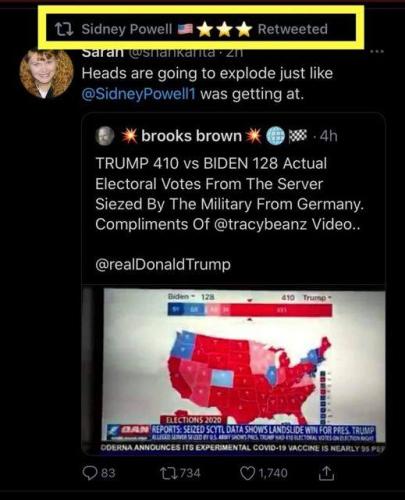This screenshot has width=405, height=500.
Task: Click the globe emoji after brooks brown
Action: pos(275,136)
